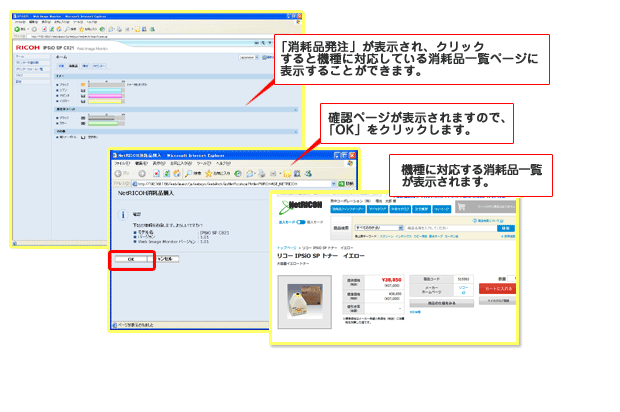Click the yellow toner product thumbnail
This screenshot has width=620, height=412.
coord(304,302)
